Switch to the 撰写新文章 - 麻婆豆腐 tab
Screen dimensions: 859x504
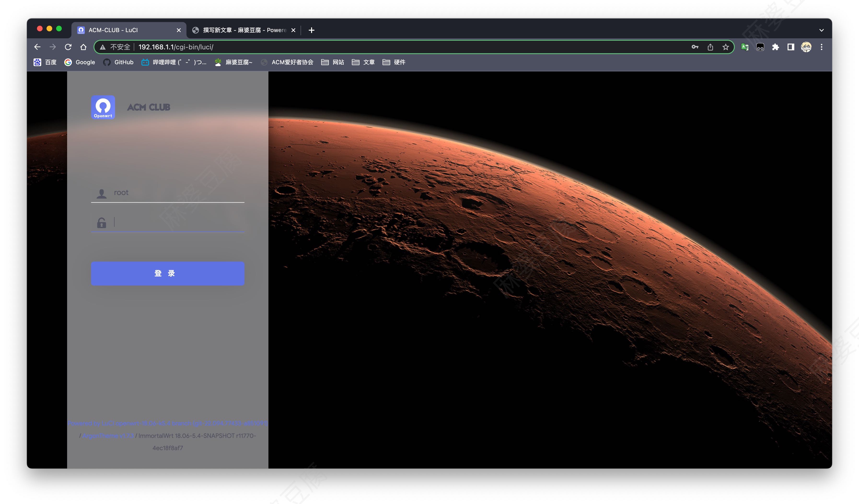(244, 30)
